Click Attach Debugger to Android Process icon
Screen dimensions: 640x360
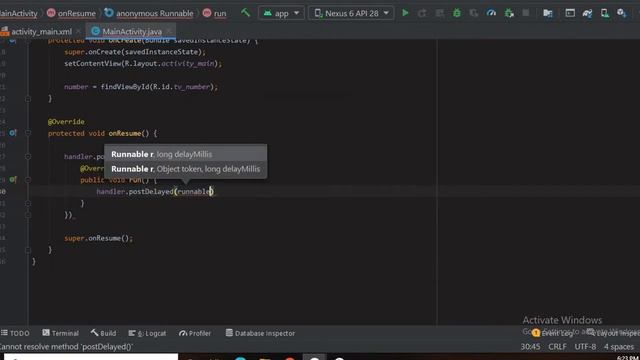(509, 13)
